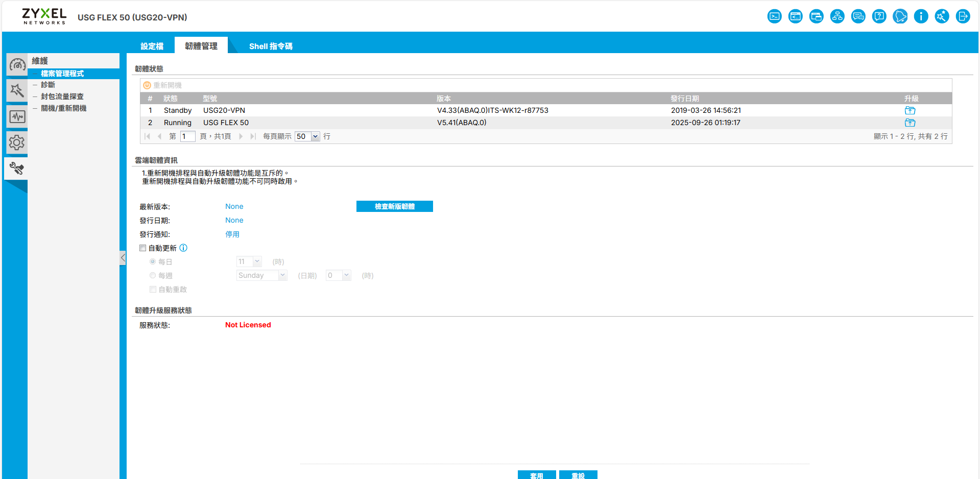This screenshot has height=479, width=980.
Task: Open 檔案管理程式 in the maintenance menu
Action: [x=62, y=74]
